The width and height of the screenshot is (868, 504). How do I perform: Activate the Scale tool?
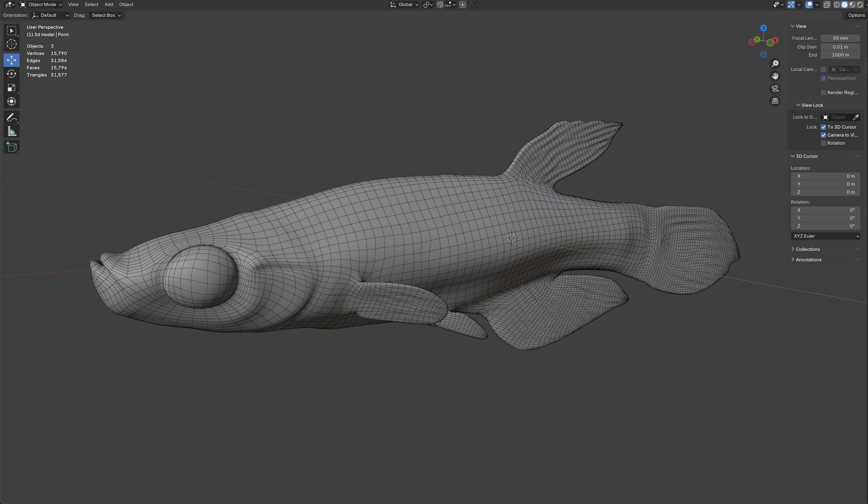[11, 88]
